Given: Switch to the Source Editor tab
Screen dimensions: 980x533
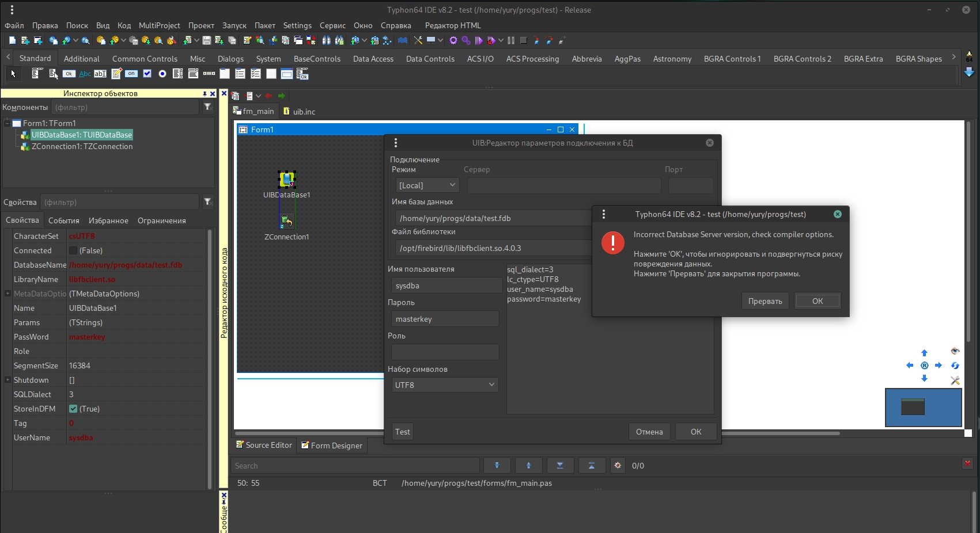Looking at the screenshot, I should click(264, 445).
